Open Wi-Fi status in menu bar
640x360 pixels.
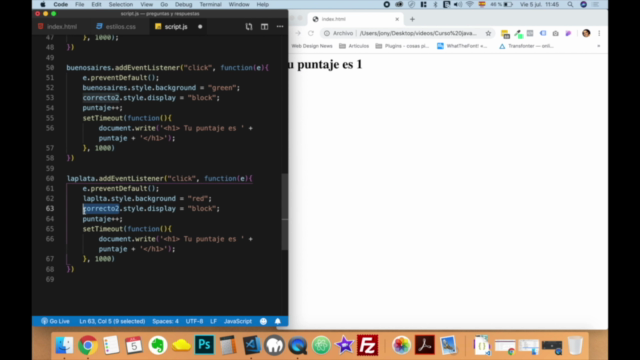[x=470, y=4]
